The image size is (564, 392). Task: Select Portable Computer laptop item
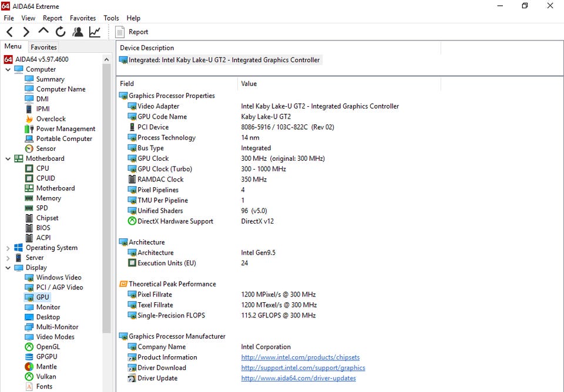58,138
